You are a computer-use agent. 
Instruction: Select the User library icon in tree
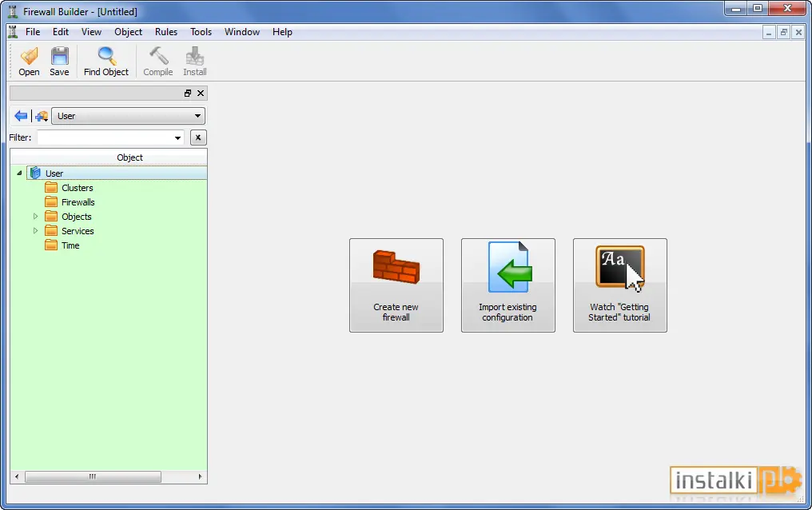(34, 173)
